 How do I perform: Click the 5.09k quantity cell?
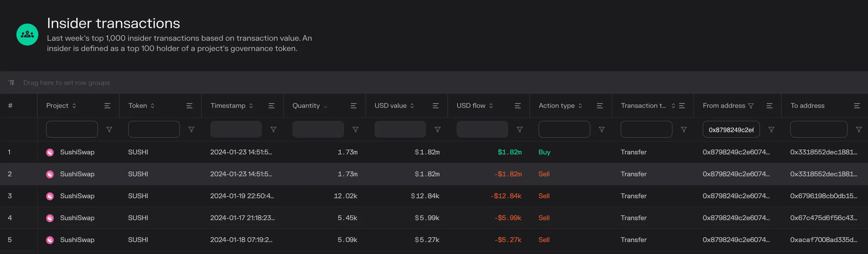tap(347, 240)
